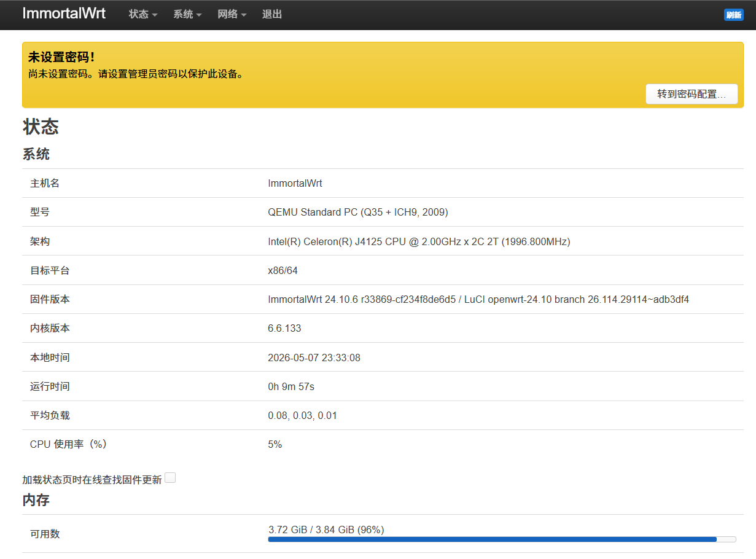The height and width of the screenshot is (559, 756).
Task: Click the 架构 row label
Action: 40,241
